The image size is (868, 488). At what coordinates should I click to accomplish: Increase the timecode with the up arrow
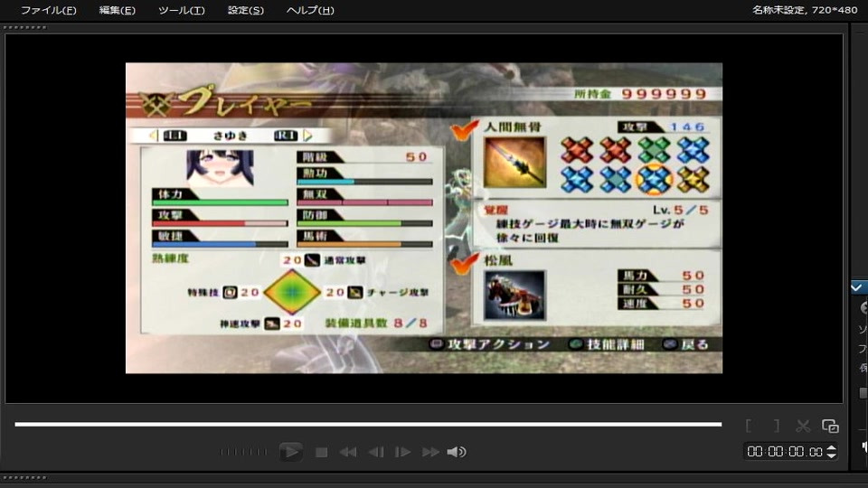tap(831, 447)
